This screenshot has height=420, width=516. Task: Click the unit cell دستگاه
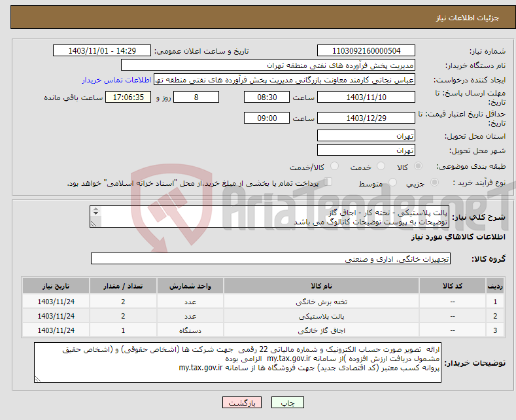[190, 330]
